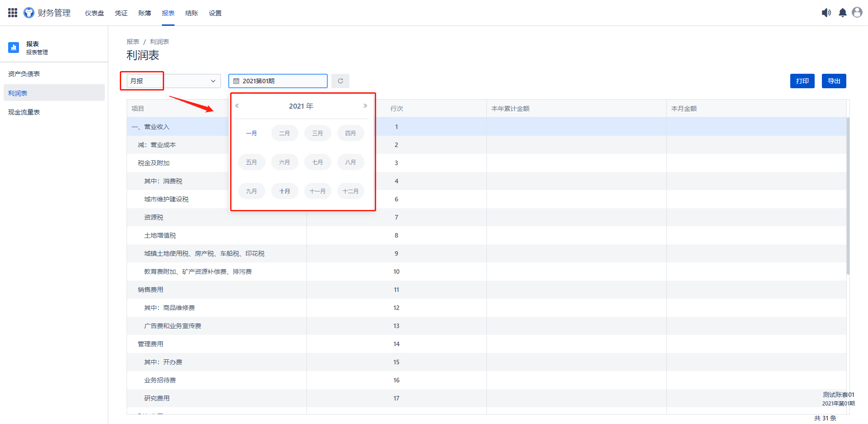
Task: Go to previous year in month picker
Action: coord(237,106)
